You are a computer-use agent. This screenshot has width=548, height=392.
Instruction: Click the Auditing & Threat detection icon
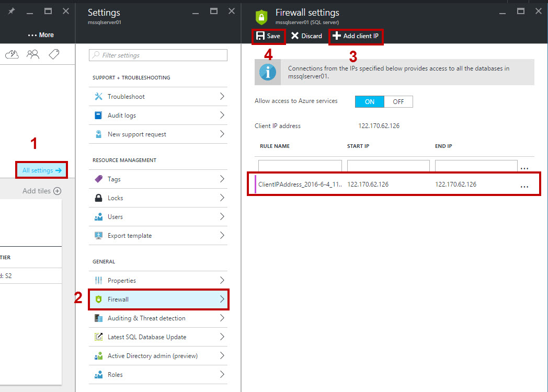tap(98, 318)
